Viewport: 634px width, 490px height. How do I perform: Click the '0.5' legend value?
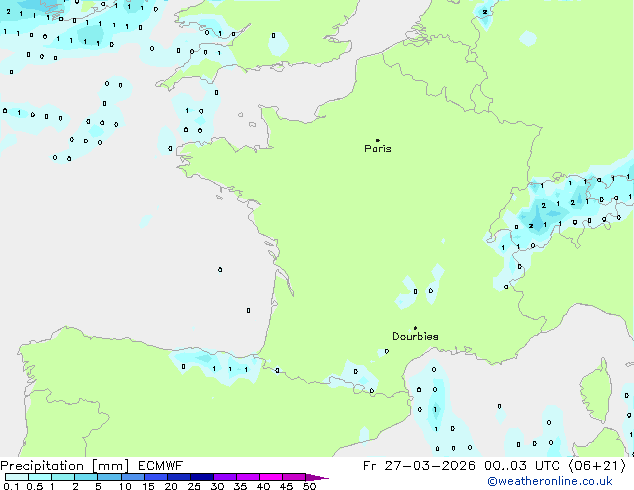click(x=34, y=486)
